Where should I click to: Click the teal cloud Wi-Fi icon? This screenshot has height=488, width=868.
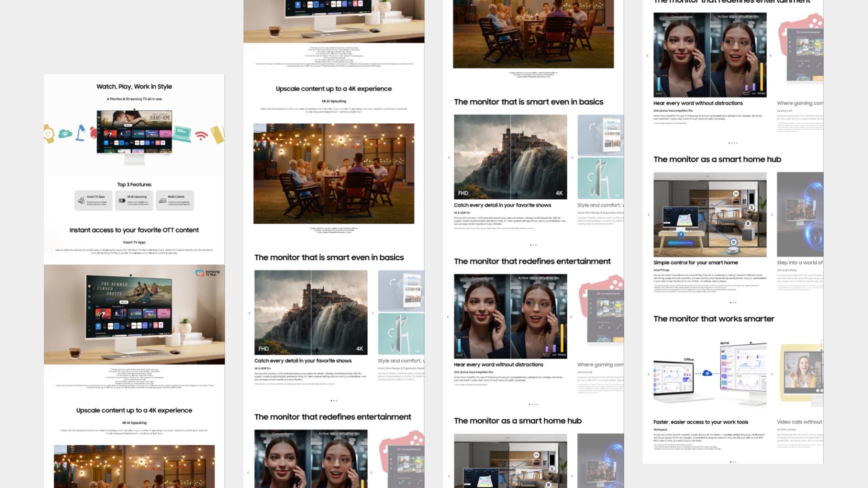coord(65,134)
